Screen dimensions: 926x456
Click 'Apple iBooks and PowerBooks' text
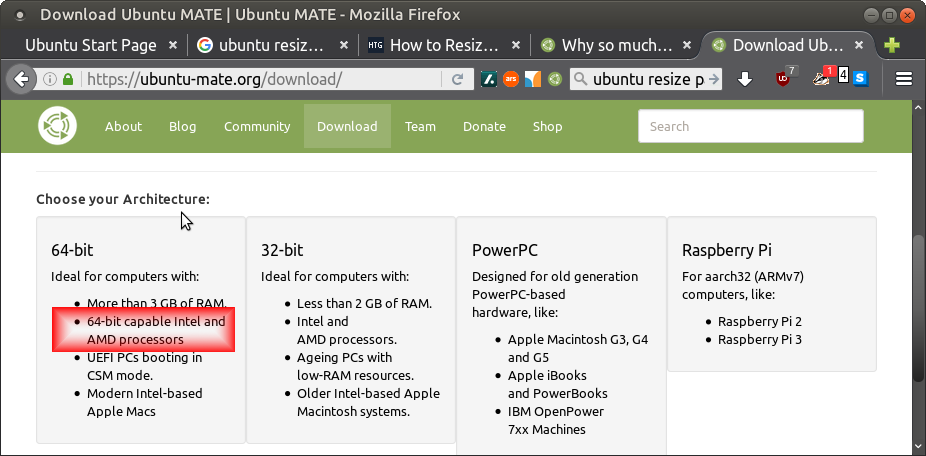[x=557, y=385]
